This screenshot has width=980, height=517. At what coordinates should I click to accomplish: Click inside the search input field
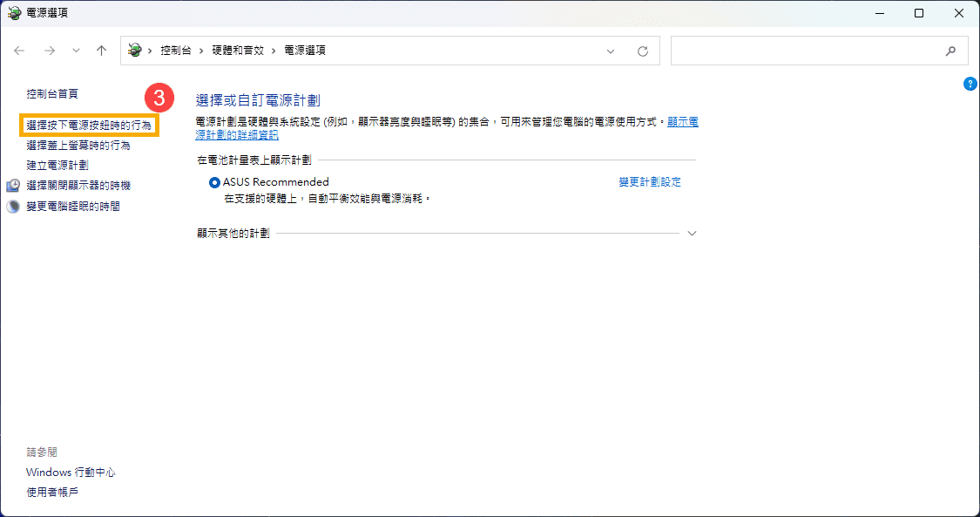pos(806,51)
